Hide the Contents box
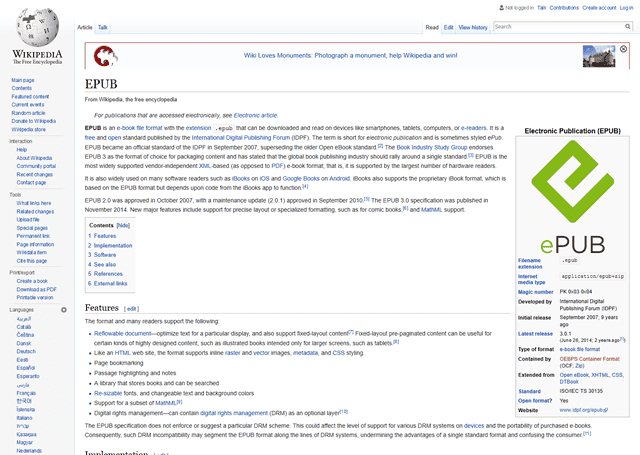This screenshot has height=455, width=640. point(123,225)
